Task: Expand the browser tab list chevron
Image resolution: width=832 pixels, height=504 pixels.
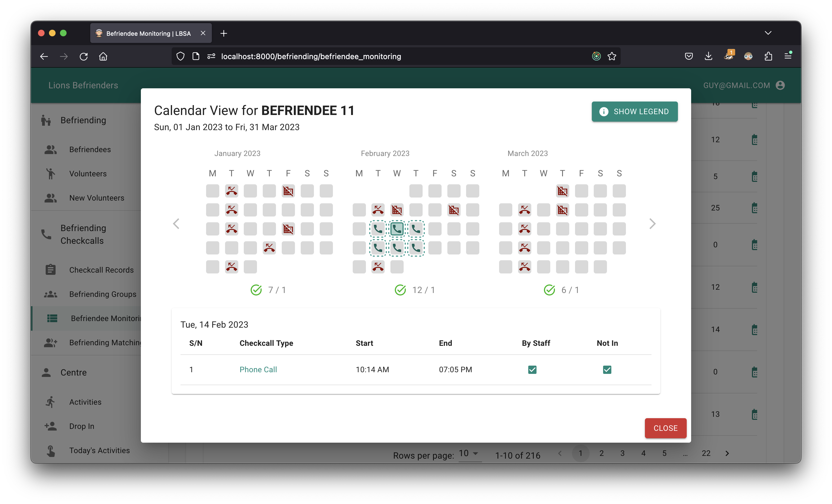Action: tap(768, 33)
